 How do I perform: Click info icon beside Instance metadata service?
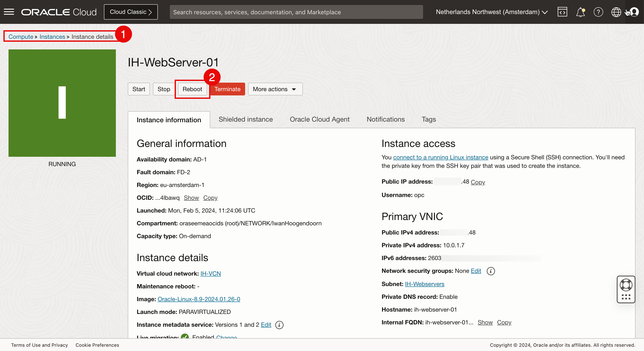pos(279,325)
